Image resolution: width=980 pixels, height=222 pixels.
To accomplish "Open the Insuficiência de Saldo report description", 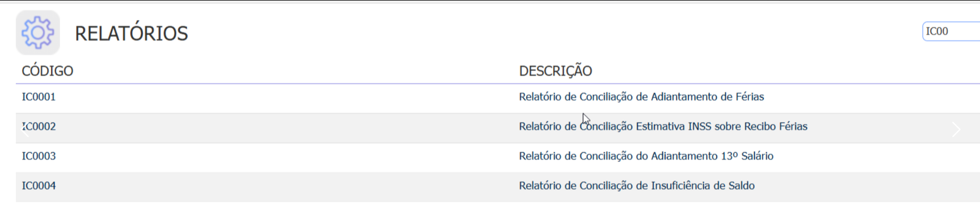I will [x=636, y=186].
